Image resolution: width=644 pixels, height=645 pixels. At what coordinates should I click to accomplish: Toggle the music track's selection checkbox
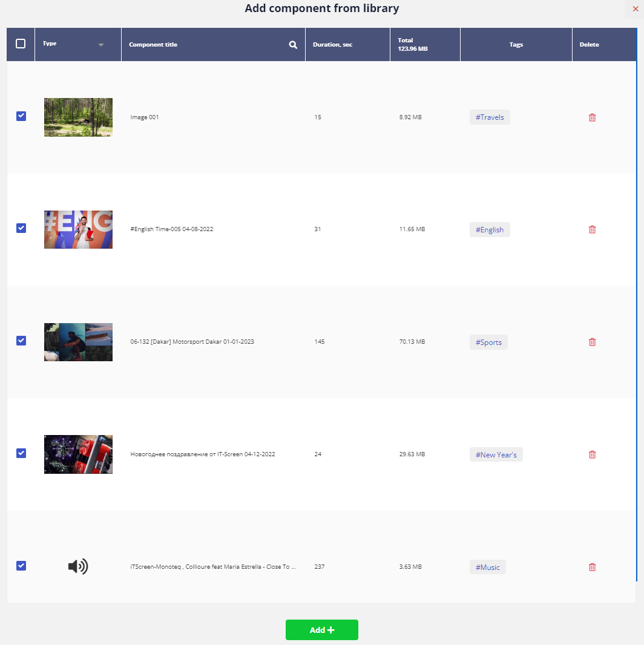point(21,565)
